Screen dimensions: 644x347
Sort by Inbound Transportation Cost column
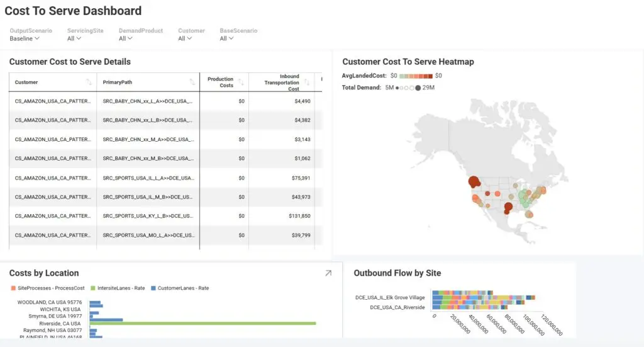point(307,82)
